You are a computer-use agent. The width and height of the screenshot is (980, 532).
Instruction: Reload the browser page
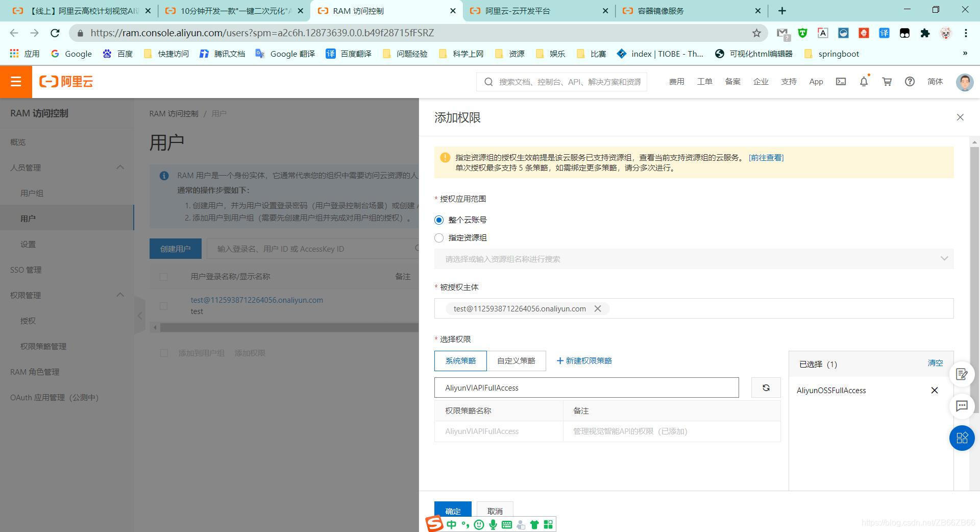(55, 33)
